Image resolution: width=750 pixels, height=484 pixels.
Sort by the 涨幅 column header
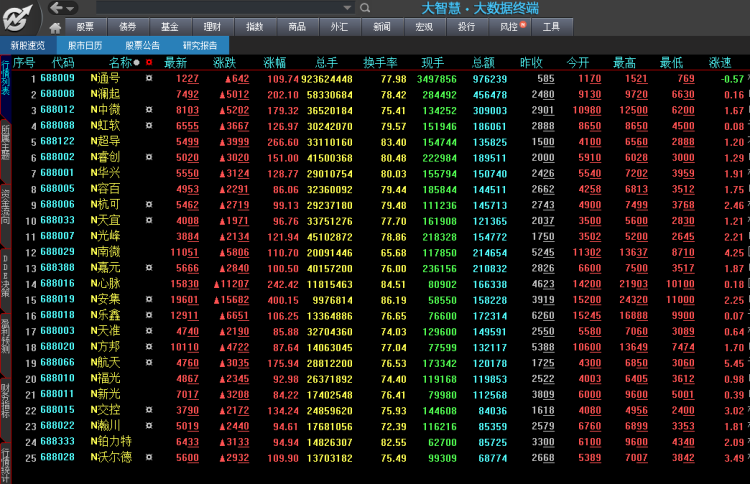point(275,63)
